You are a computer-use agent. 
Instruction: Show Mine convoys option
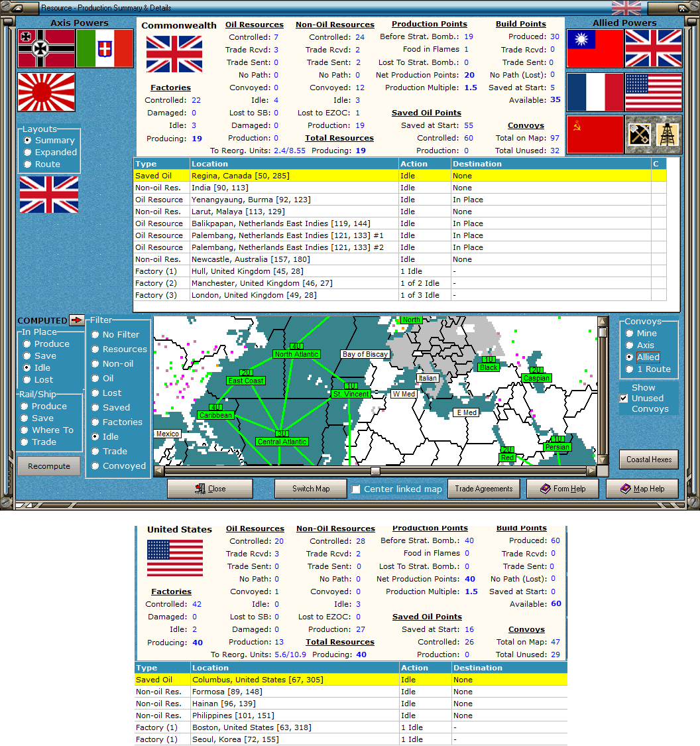pos(642,334)
